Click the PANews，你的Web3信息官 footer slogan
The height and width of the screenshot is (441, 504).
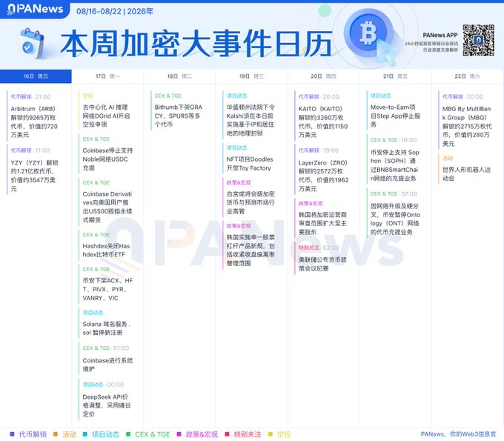pos(458,434)
